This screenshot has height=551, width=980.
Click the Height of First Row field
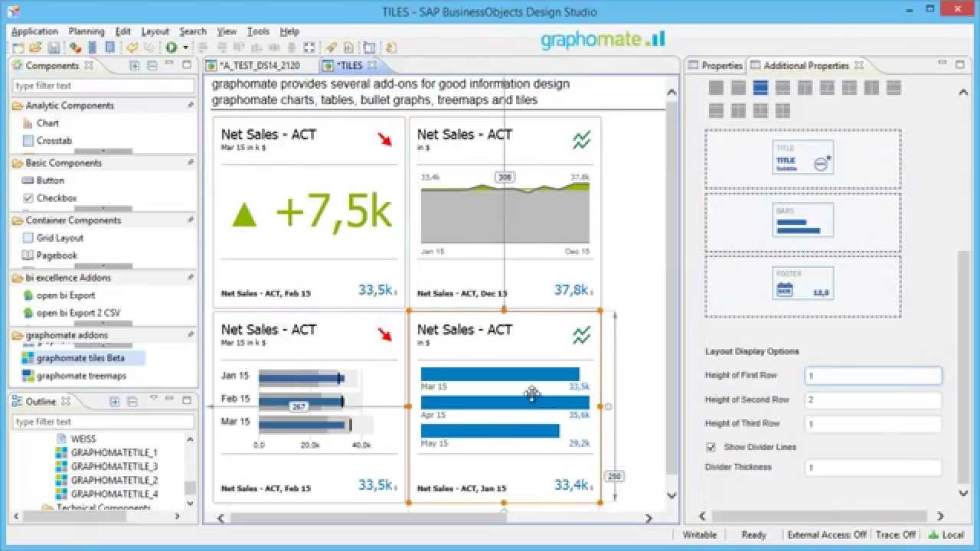(873, 376)
